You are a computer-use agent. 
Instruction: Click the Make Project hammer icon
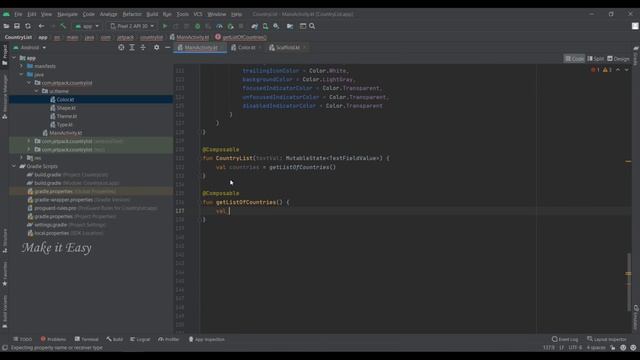(63, 26)
